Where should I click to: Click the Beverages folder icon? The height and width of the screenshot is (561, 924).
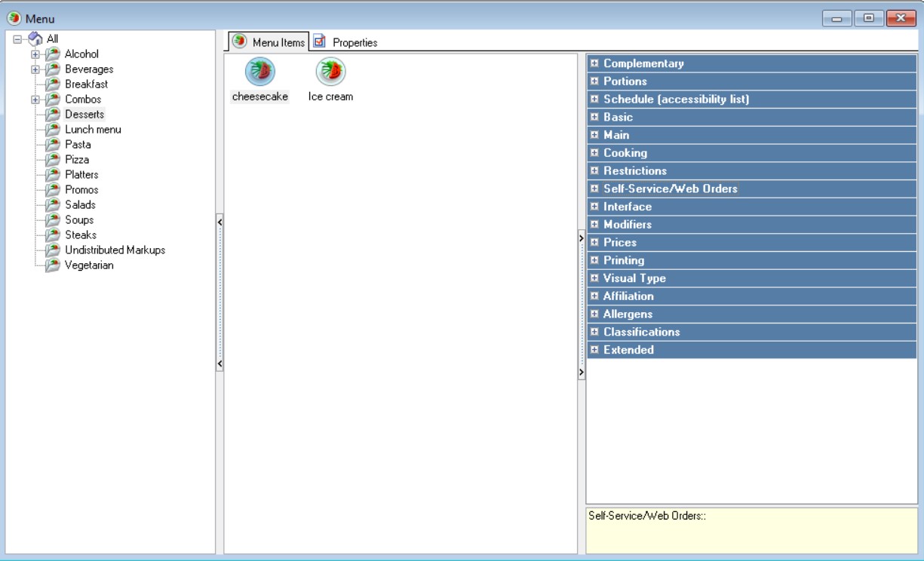[x=52, y=69]
